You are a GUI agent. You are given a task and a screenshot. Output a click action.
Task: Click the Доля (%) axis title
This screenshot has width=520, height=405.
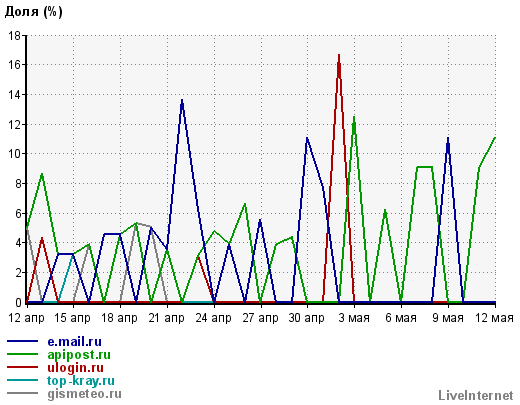[x=33, y=12]
